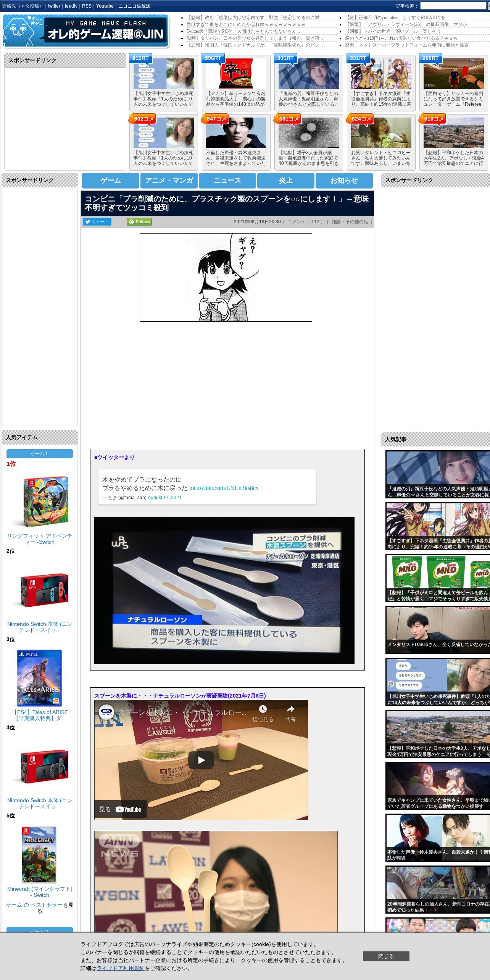Switch to the ニュース tab
Image resolution: width=490 pixels, height=980 pixels.
point(227,181)
